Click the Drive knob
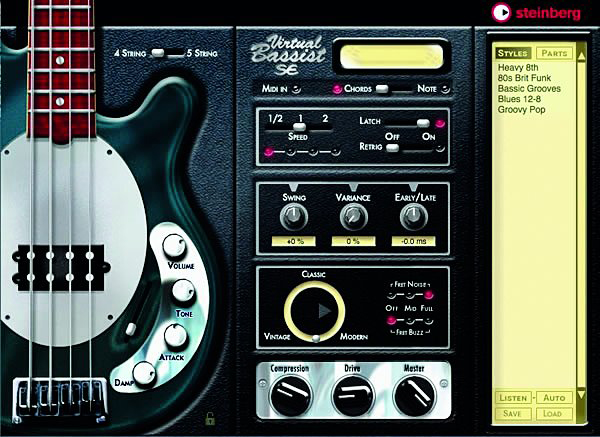 (x=352, y=395)
